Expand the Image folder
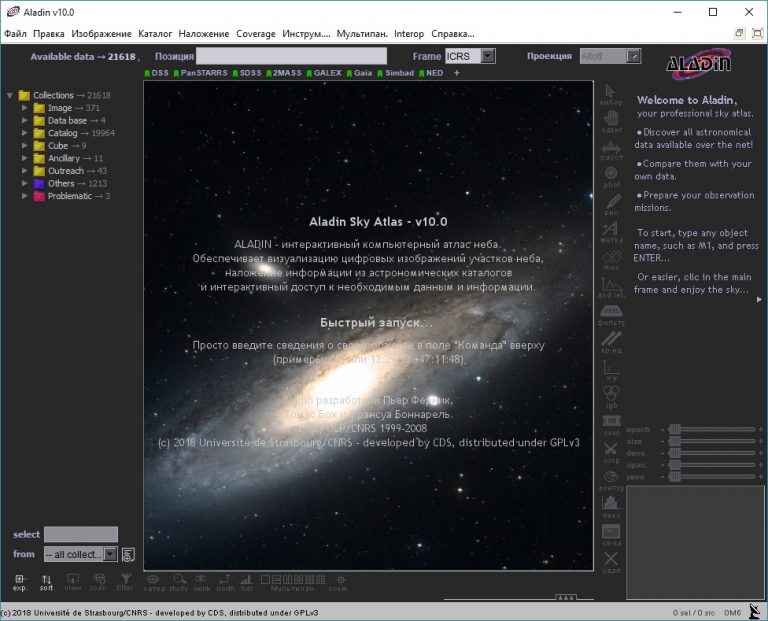Viewport: 768px width, 621px height. pyautogui.click(x=24, y=107)
